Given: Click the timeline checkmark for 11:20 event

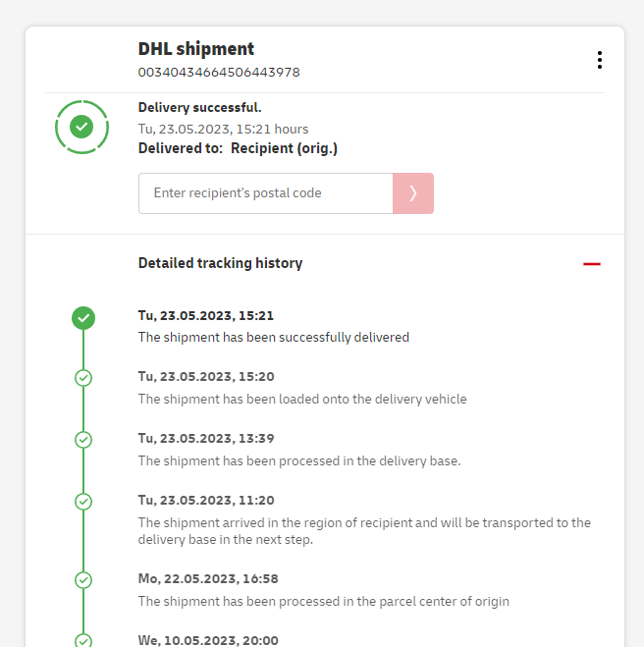Looking at the screenshot, I should [83, 502].
